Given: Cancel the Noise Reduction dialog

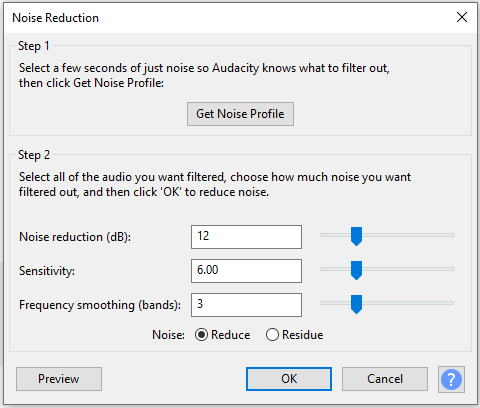Looking at the screenshot, I should click(385, 379).
